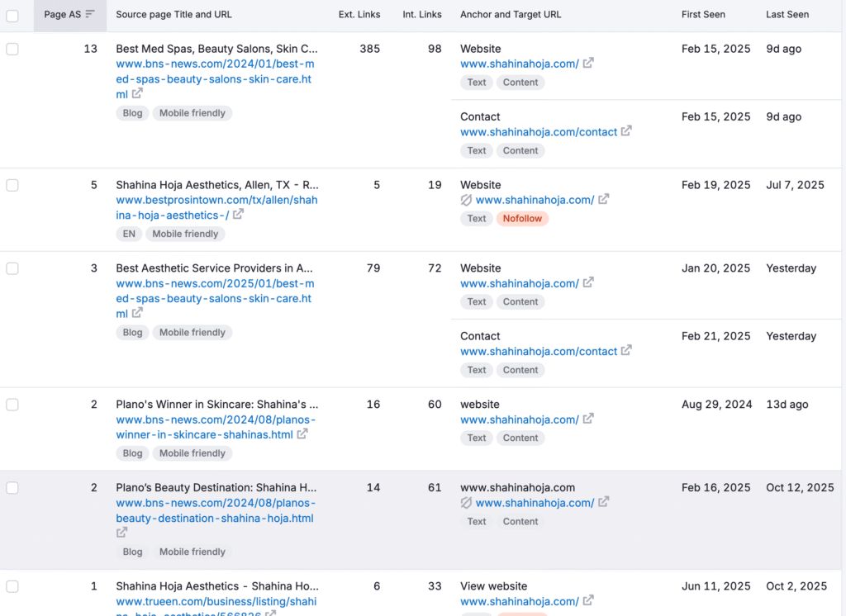Open the external link icon beside shahina-hoja-aesthetics URL

click(x=238, y=215)
